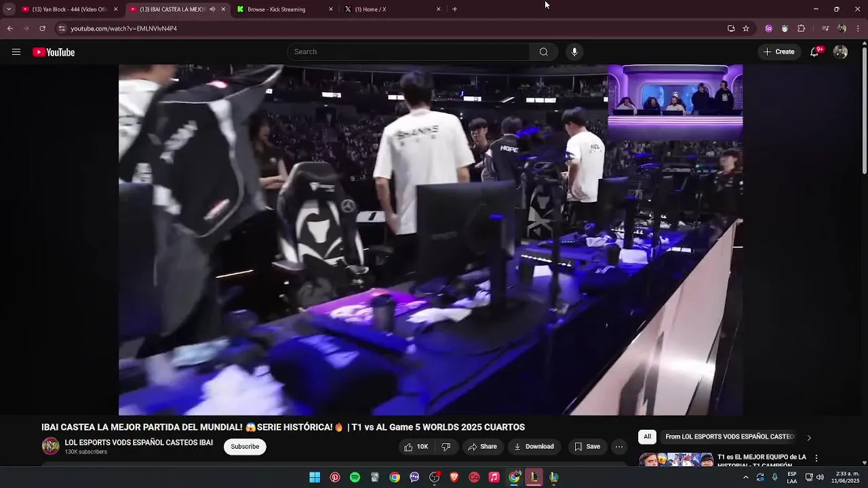Click "130K subscribers" text
The width and height of the screenshot is (868, 488).
(x=86, y=452)
